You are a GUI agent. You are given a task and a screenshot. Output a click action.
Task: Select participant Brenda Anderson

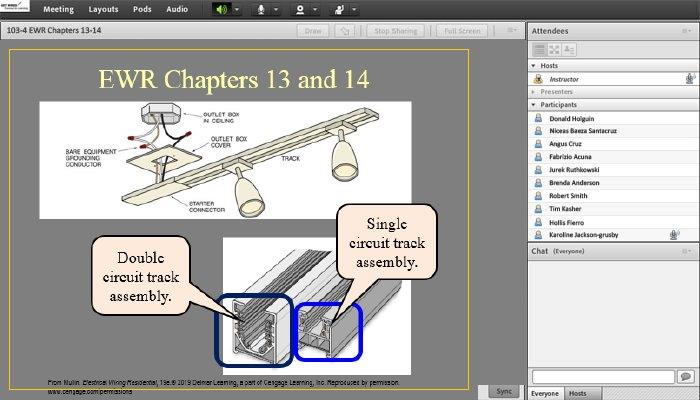coord(614,183)
